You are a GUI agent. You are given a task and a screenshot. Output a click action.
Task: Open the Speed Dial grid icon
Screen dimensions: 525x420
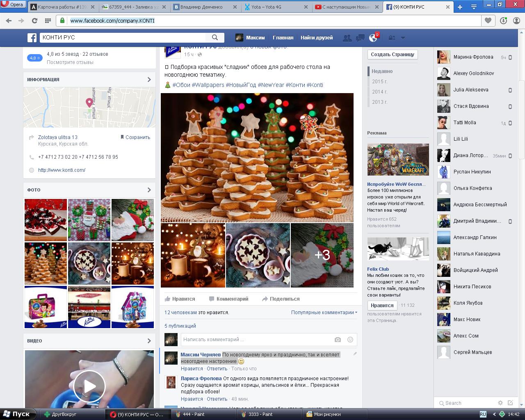coord(48,21)
